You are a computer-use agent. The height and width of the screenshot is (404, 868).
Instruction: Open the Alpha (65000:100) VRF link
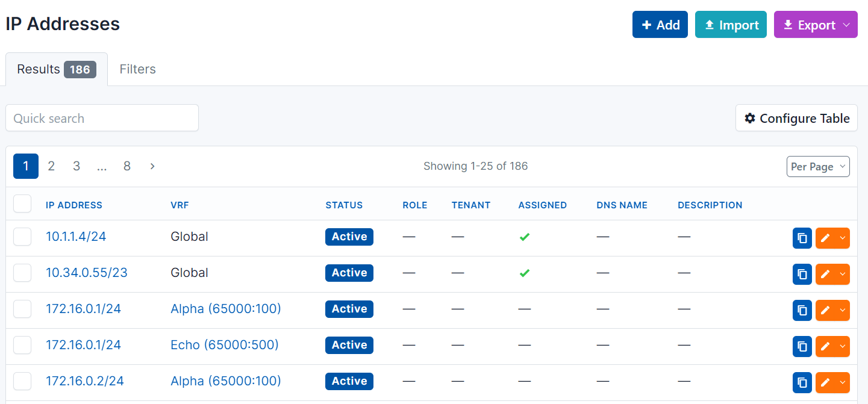225,309
